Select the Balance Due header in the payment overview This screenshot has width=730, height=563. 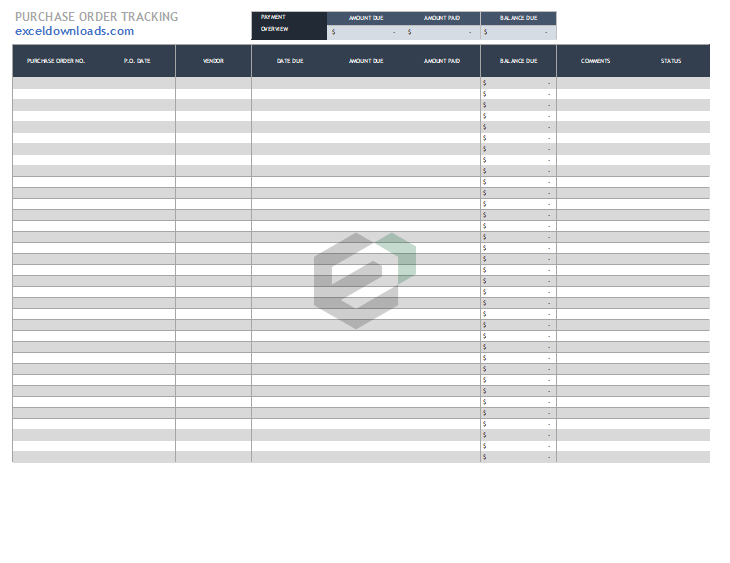[518, 18]
